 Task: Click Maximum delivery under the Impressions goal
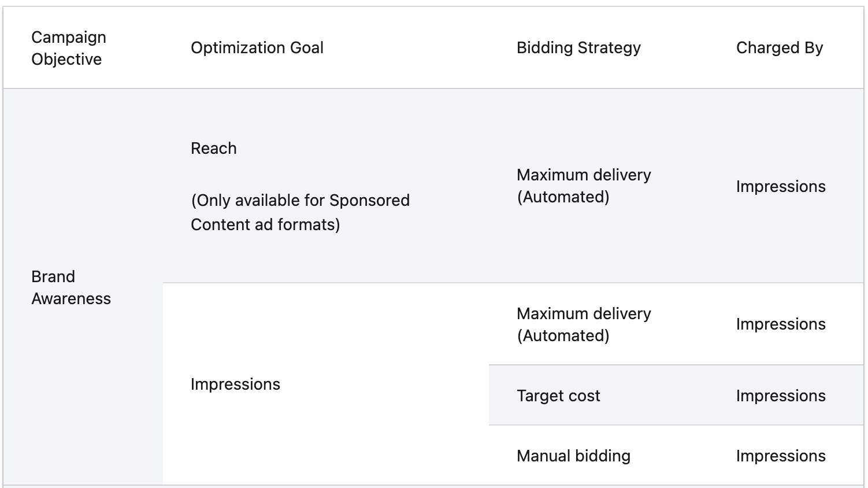[x=584, y=314]
